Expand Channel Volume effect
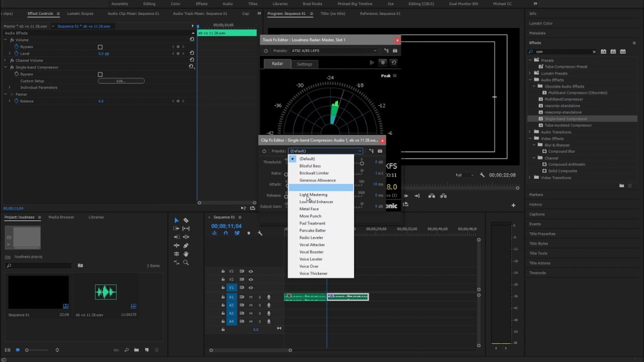Image resolution: width=644 pixels, height=362 pixels. pos(6,60)
